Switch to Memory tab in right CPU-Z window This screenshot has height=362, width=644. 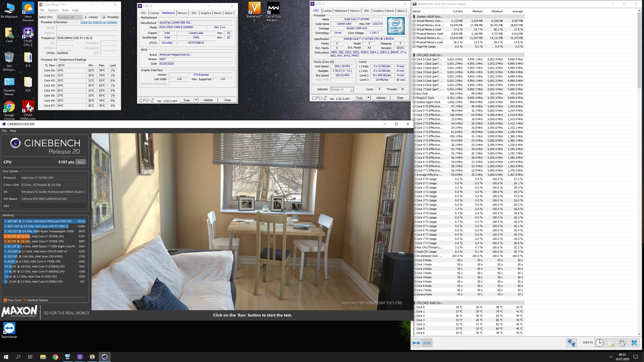tap(355, 11)
